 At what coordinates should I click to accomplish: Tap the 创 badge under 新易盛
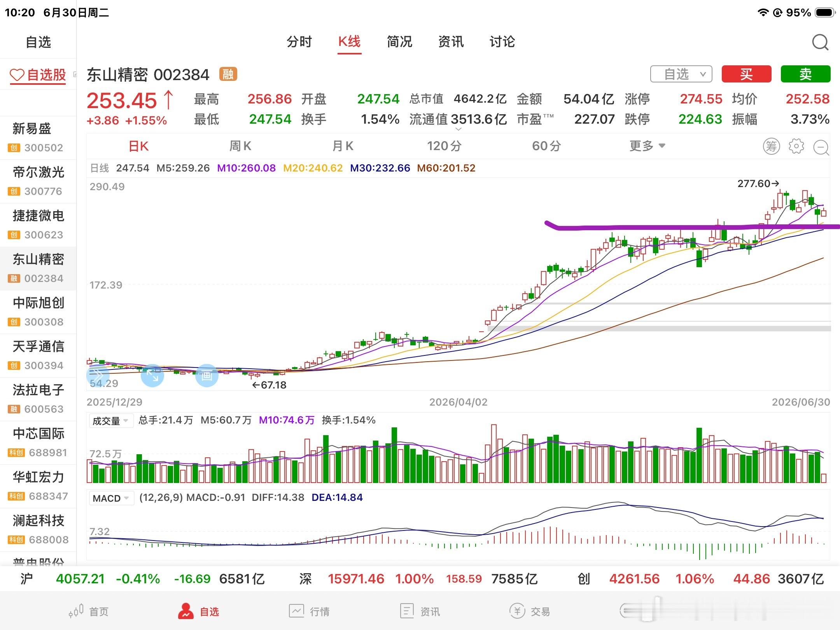pos(14,148)
